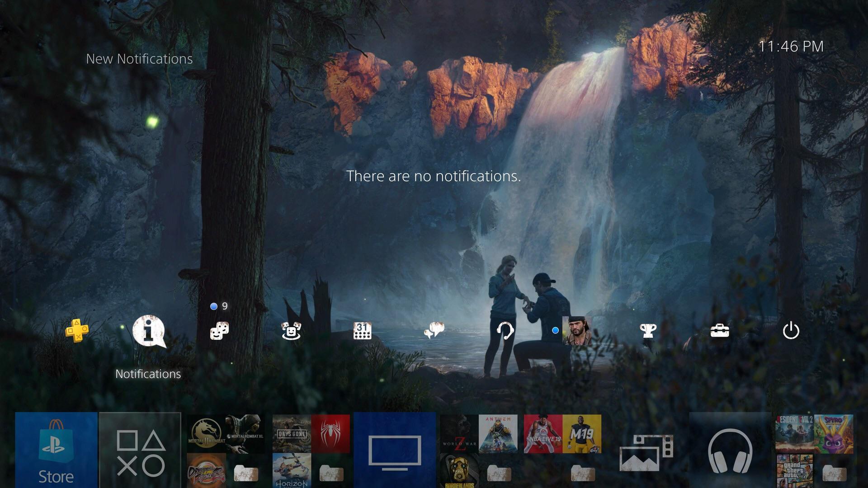Open folder icon below Madden M19

click(x=583, y=473)
